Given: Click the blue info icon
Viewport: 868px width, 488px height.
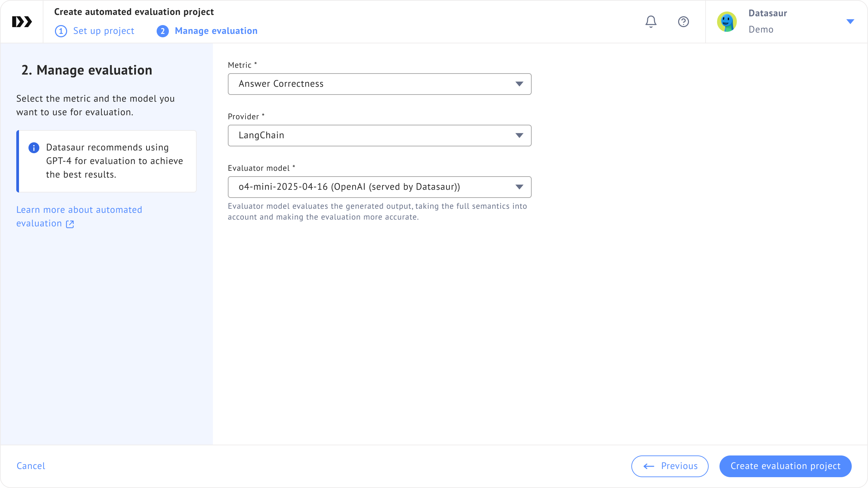Looking at the screenshot, I should coord(34,148).
